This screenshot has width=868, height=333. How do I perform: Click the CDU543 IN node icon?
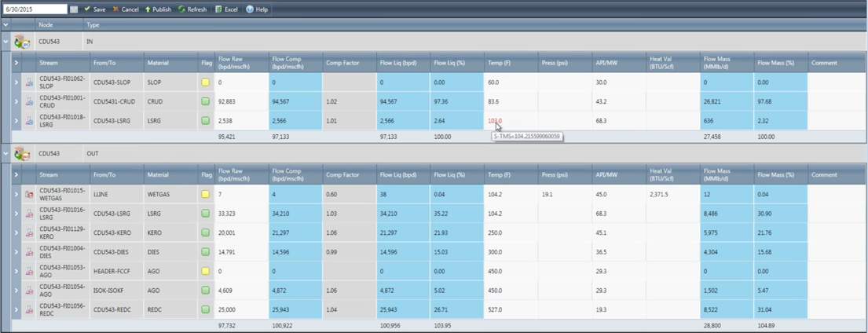click(23, 42)
